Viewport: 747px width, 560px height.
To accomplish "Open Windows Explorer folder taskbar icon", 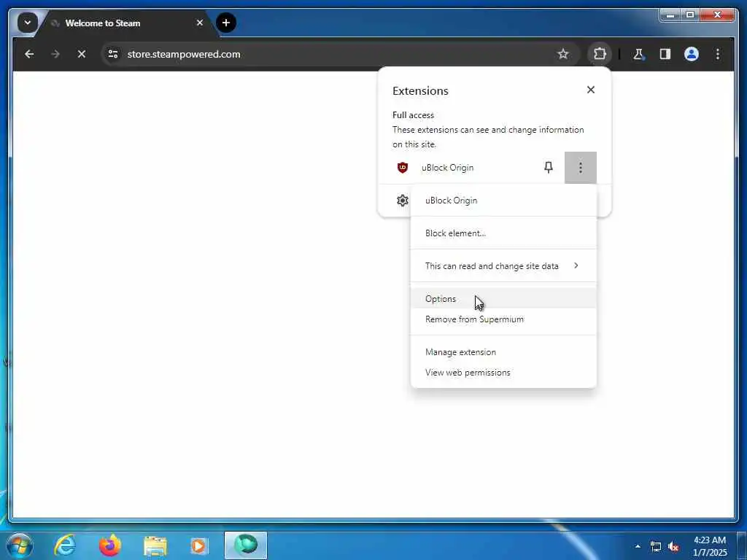I will click(x=155, y=545).
